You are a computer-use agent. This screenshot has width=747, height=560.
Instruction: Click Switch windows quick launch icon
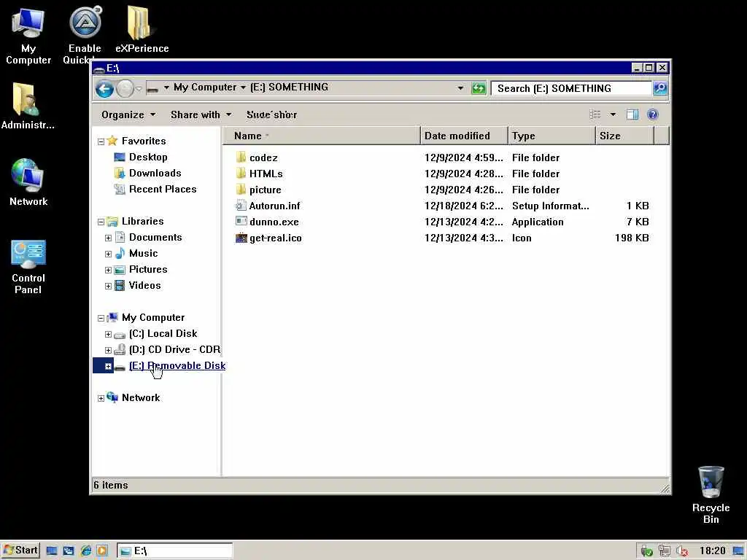click(x=69, y=551)
